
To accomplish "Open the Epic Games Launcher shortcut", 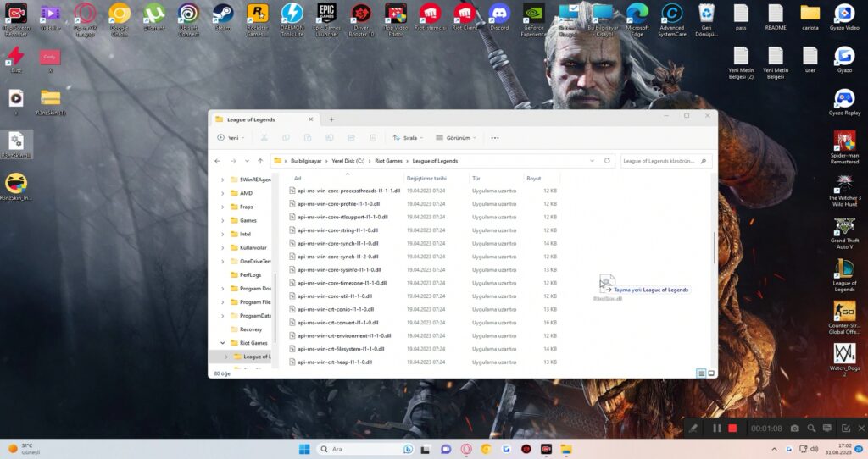I will coord(326,19).
